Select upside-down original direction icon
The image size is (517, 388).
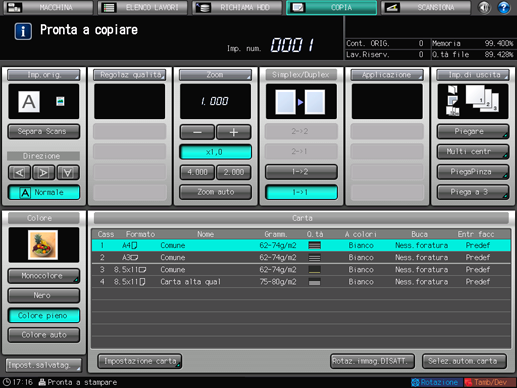(68, 172)
